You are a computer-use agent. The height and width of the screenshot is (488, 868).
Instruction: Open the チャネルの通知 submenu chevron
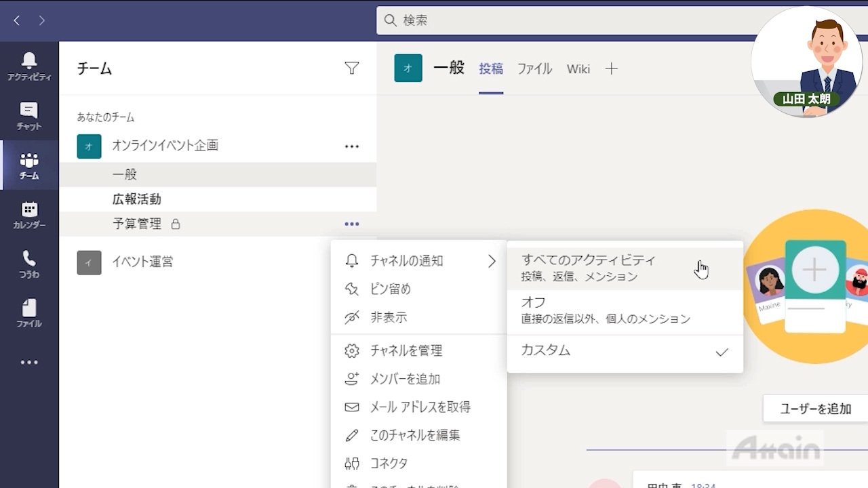[492, 261]
